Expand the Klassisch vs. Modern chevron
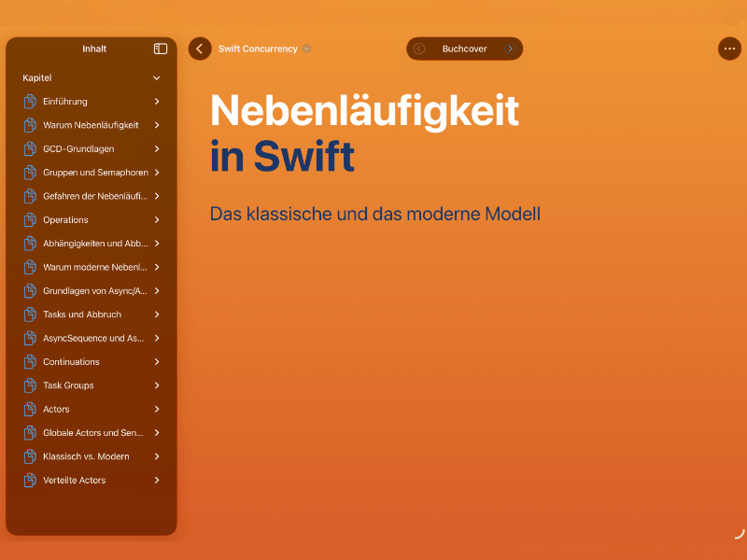The height and width of the screenshot is (560, 747). pos(157,456)
